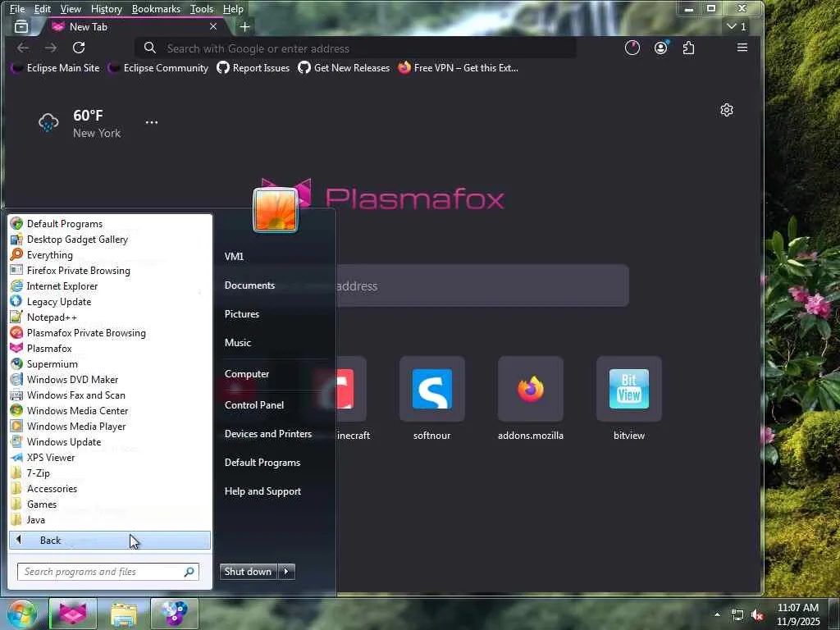Click the Shut down button
Viewport: 840px width, 630px height.
tap(249, 571)
